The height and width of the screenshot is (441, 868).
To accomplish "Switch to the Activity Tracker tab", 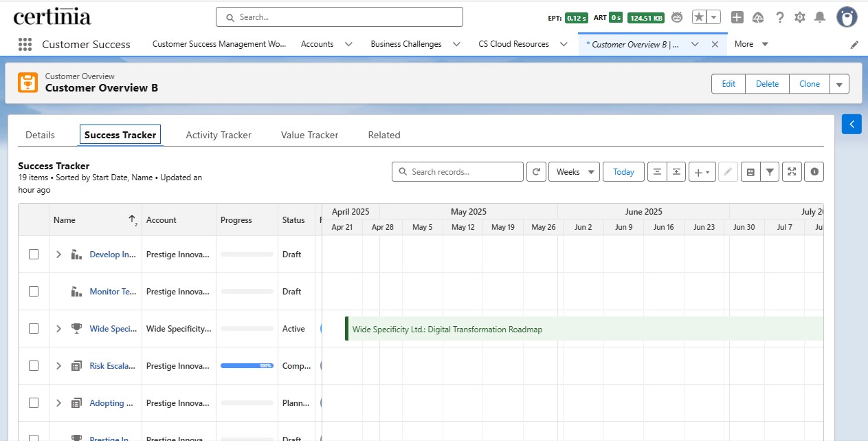I will click(219, 135).
